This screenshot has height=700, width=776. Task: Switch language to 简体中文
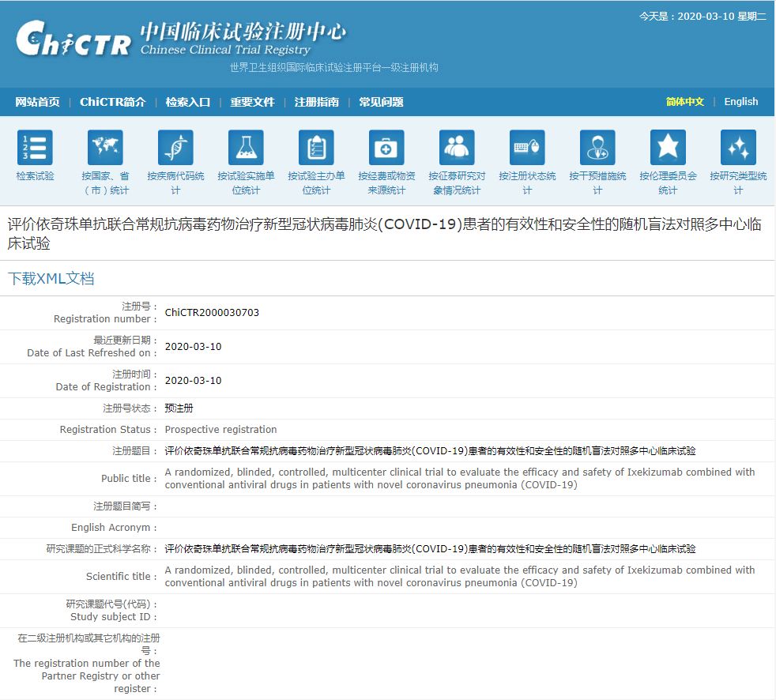pos(684,101)
